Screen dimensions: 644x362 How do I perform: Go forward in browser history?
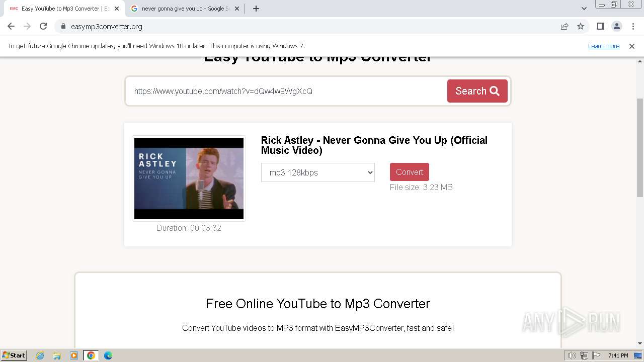point(27,26)
